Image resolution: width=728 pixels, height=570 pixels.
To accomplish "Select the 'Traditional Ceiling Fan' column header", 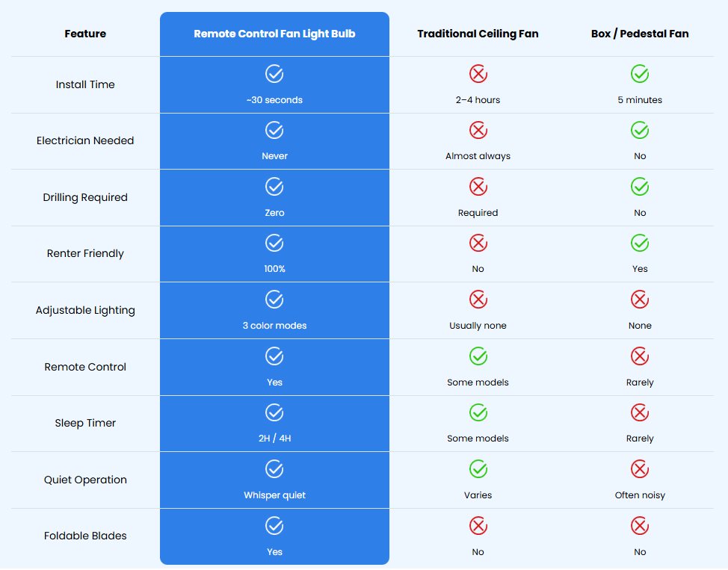I will click(478, 34).
